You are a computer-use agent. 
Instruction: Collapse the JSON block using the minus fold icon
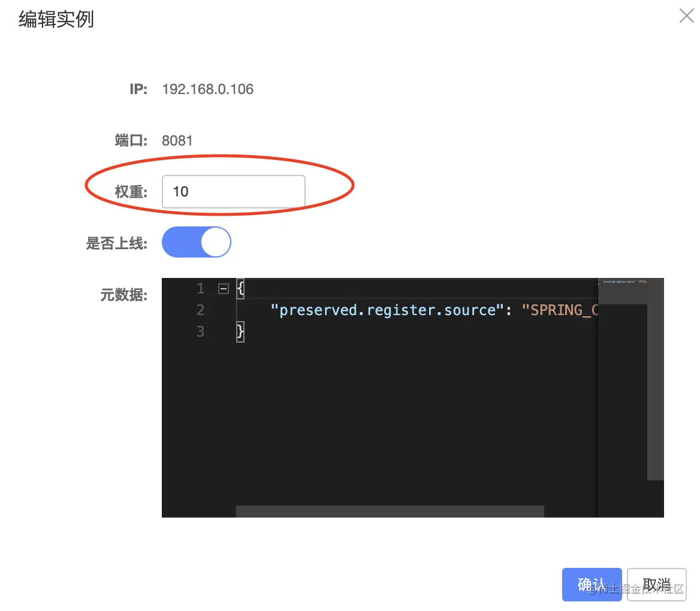222,288
